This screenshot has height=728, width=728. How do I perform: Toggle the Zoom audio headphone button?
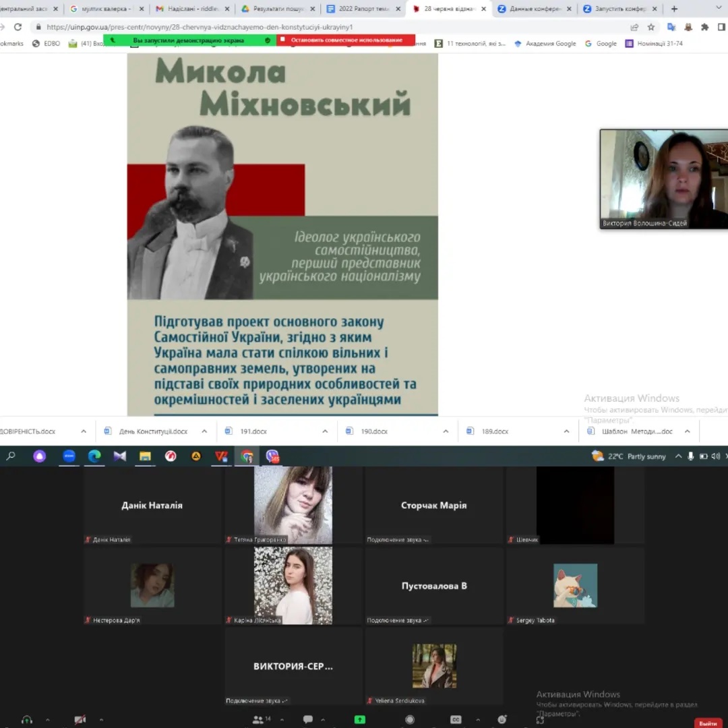click(x=27, y=719)
